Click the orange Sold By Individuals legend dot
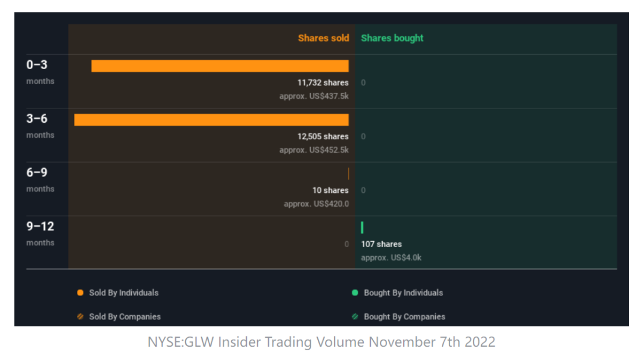Screen dimensions: 644x355 pos(80,292)
